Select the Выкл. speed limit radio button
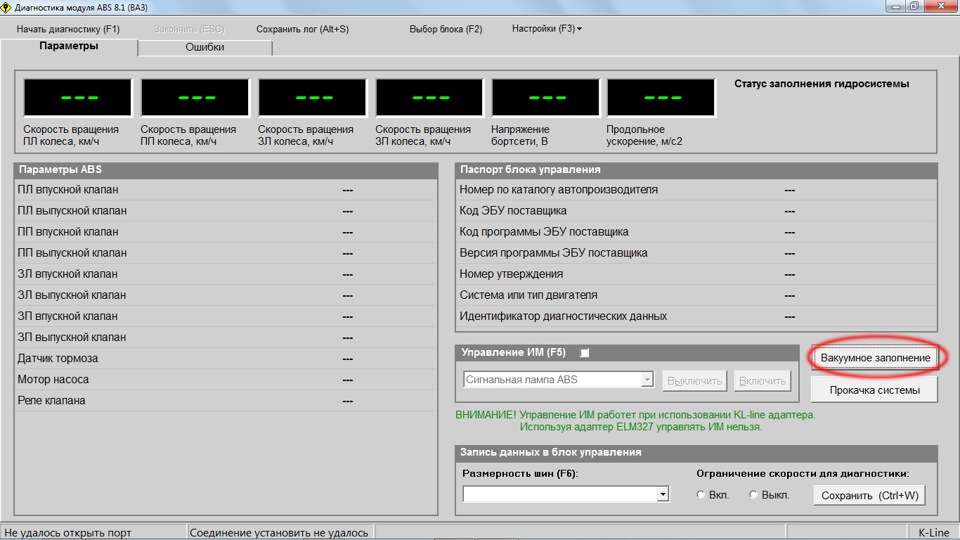 click(754, 495)
